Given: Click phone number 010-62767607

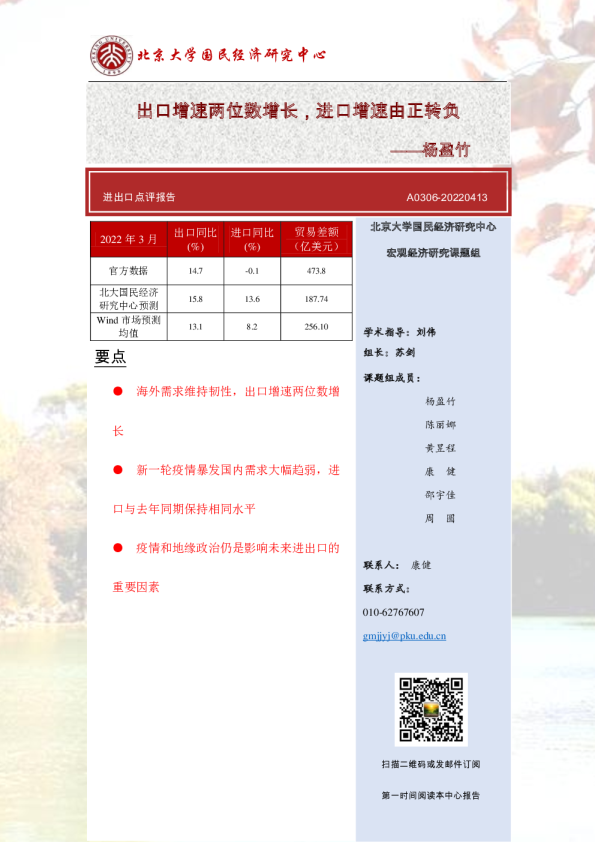Looking at the screenshot, I should 394,612.
